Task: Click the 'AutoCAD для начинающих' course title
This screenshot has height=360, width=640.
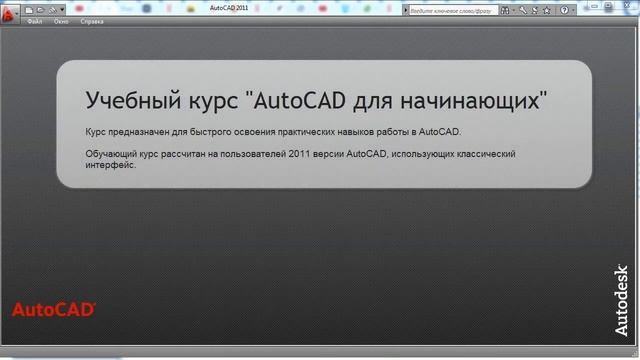Action: click(316, 100)
